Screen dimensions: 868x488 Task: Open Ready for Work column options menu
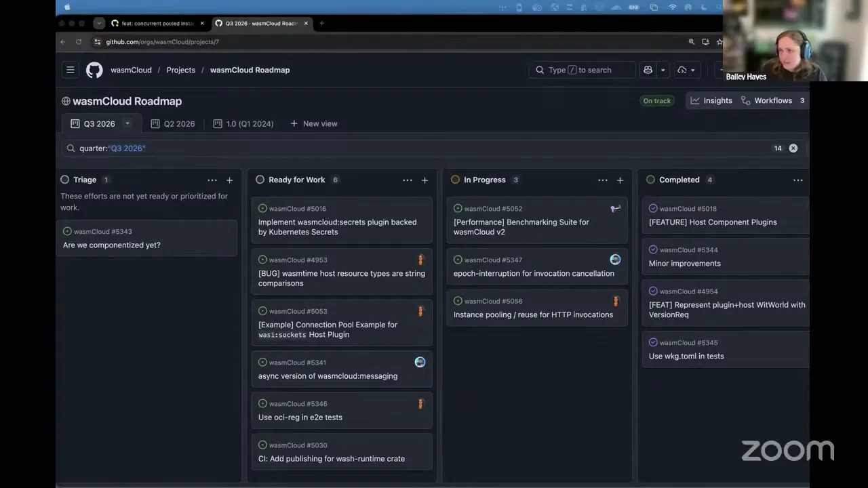tap(408, 180)
